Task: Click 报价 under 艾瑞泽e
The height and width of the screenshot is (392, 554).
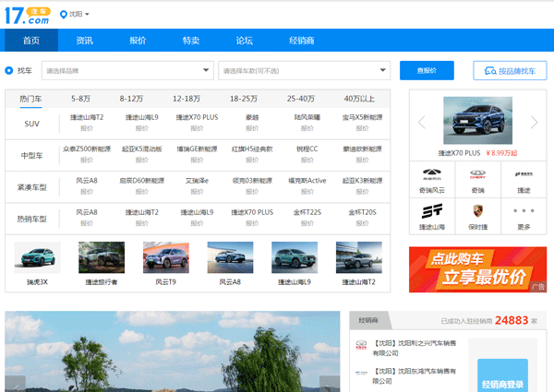Action: pyautogui.click(x=197, y=192)
